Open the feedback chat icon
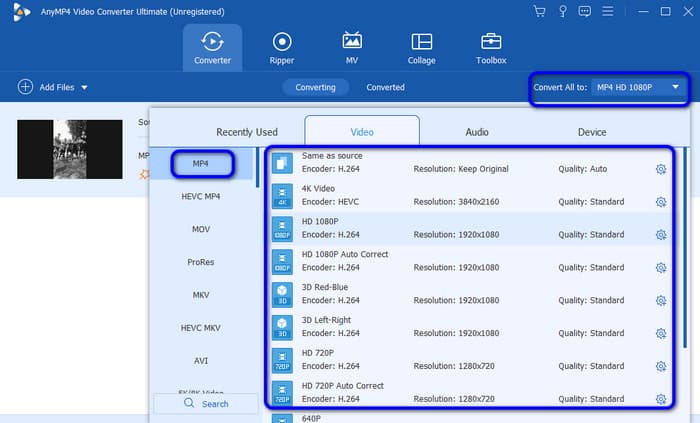The width and height of the screenshot is (700, 423). [x=584, y=11]
